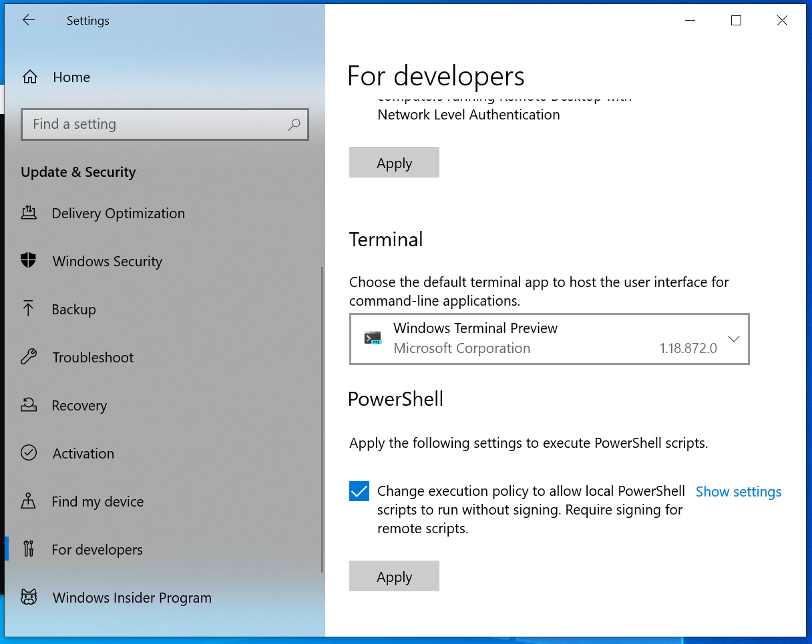Go to Windows Insider Program page

click(x=132, y=597)
